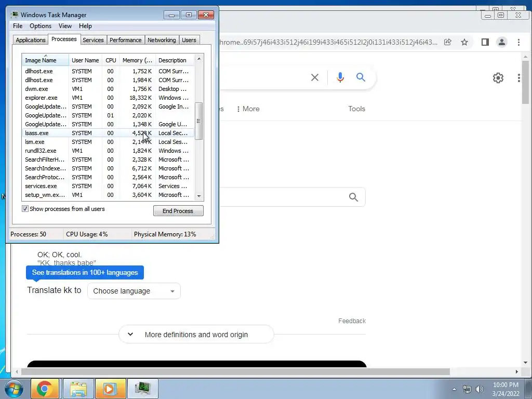The image size is (532, 399).
Task: Click the network tray icon
Action: 467,389
